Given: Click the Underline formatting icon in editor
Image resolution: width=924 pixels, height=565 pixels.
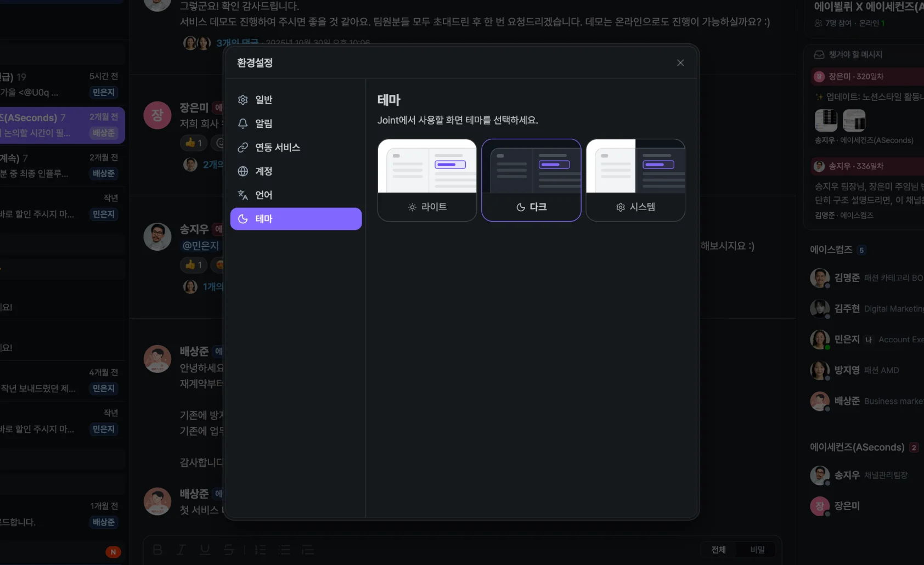Looking at the screenshot, I should pyautogui.click(x=205, y=550).
